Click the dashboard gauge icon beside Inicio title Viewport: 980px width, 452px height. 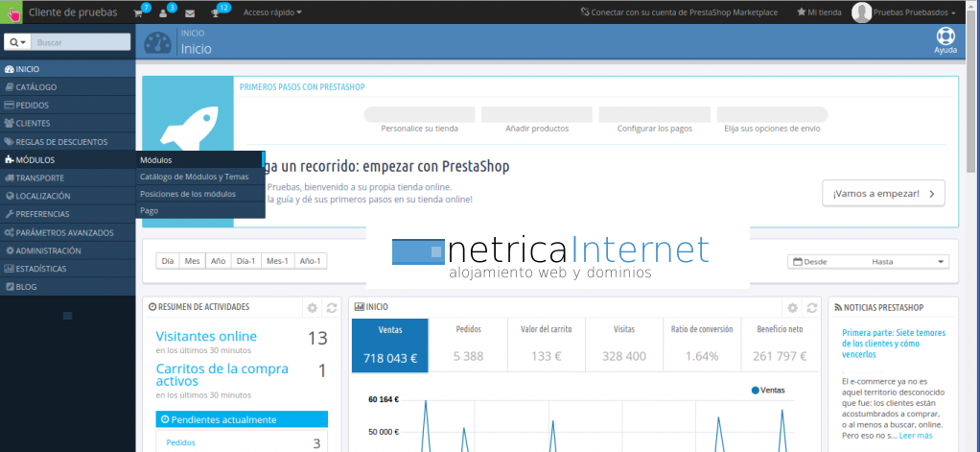coord(157,42)
